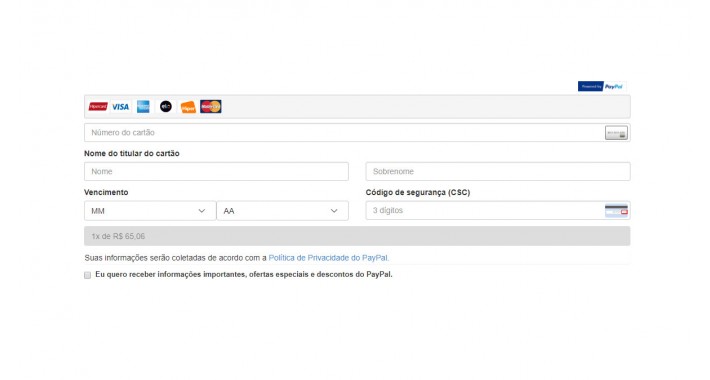Click the Suas informações serão coletadas text

pos(176,258)
